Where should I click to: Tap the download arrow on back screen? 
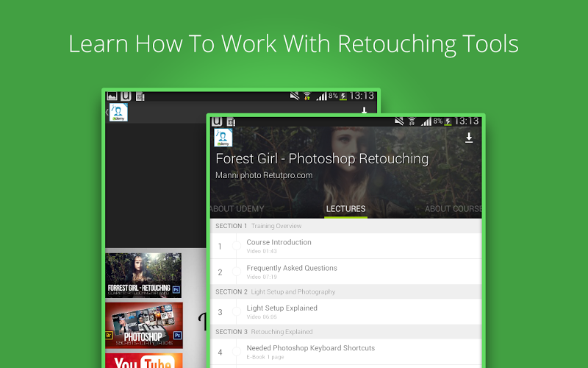[365, 111]
